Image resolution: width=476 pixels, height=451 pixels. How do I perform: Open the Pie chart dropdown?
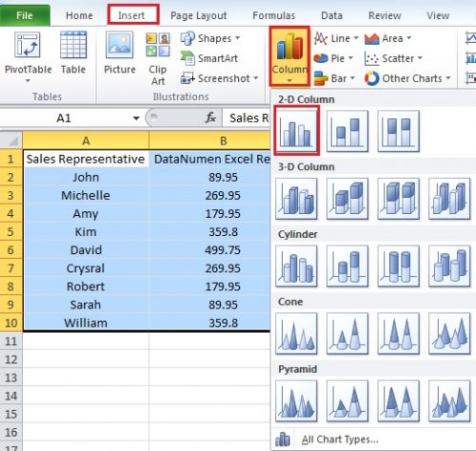coord(333,58)
